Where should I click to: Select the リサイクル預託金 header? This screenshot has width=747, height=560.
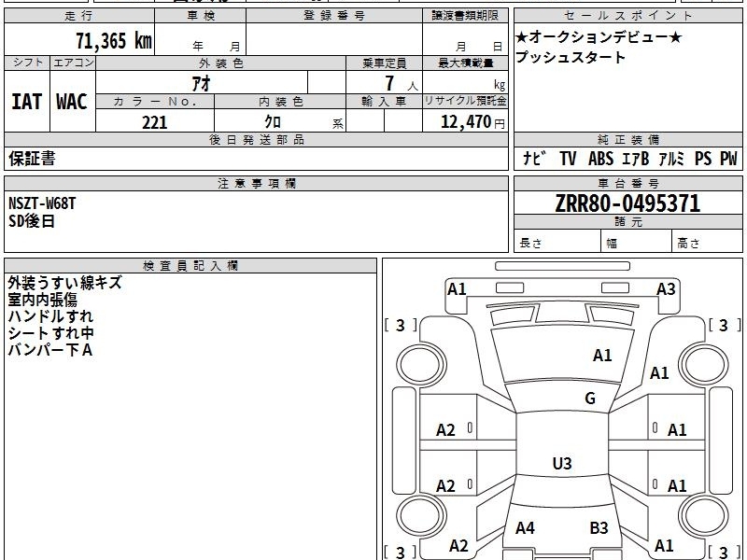pyautogui.click(x=465, y=101)
